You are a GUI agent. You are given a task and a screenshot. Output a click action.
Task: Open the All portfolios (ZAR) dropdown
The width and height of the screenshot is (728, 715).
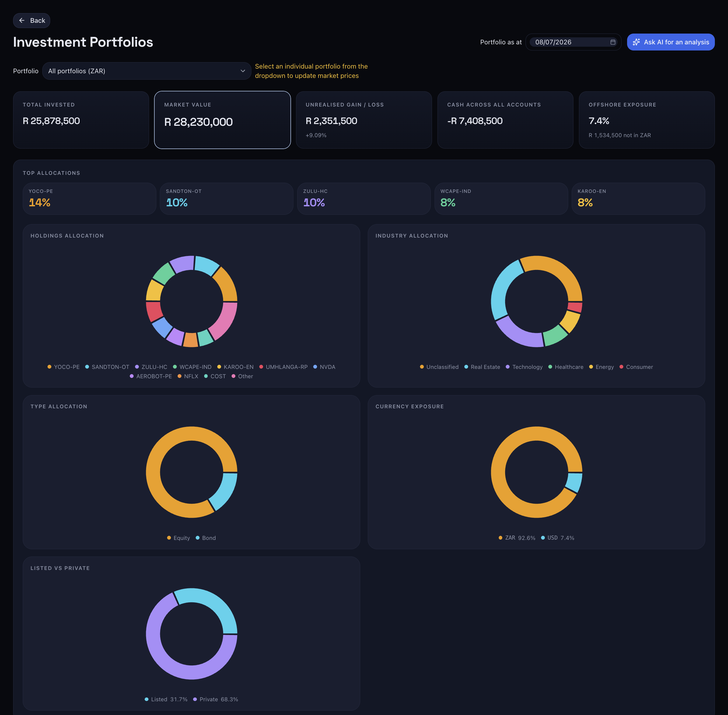click(147, 71)
